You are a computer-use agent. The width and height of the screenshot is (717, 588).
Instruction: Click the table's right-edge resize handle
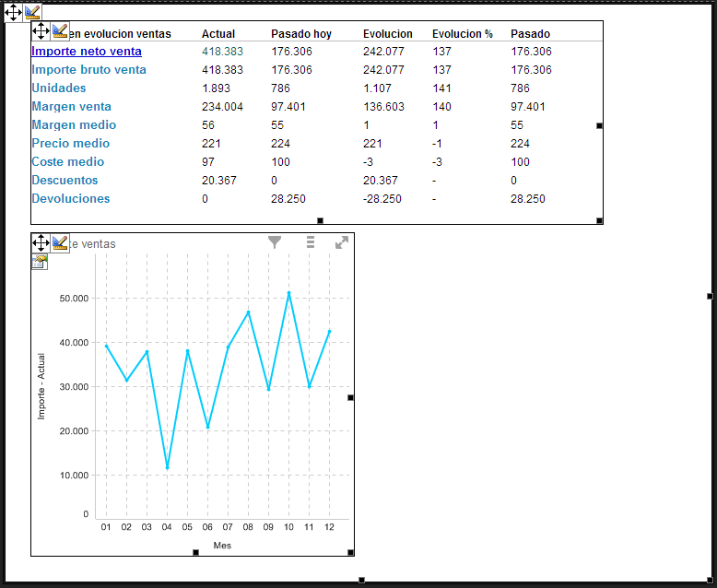click(600, 125)
